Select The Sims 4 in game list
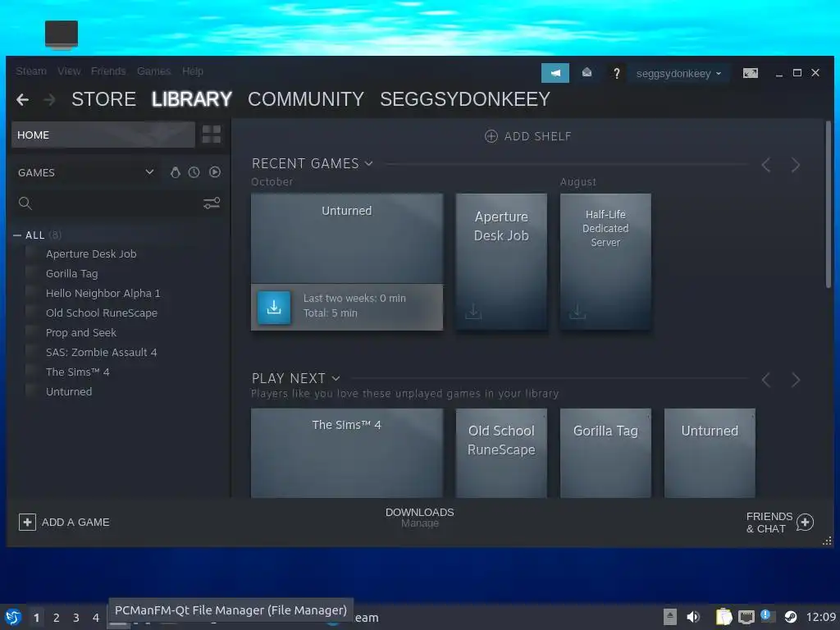Viewport: 840px width, 630px height. (x=78, y=372)
